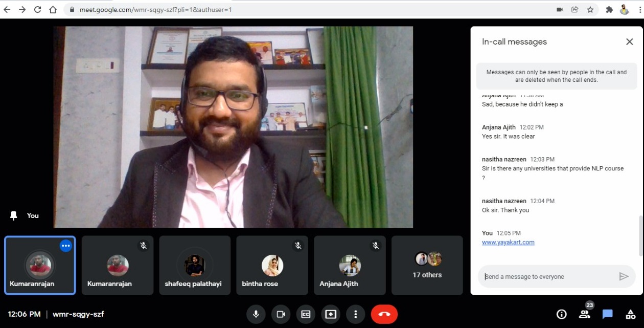Click the In-call messages scrollbar
644x328 pixels.
click(640, 235)
